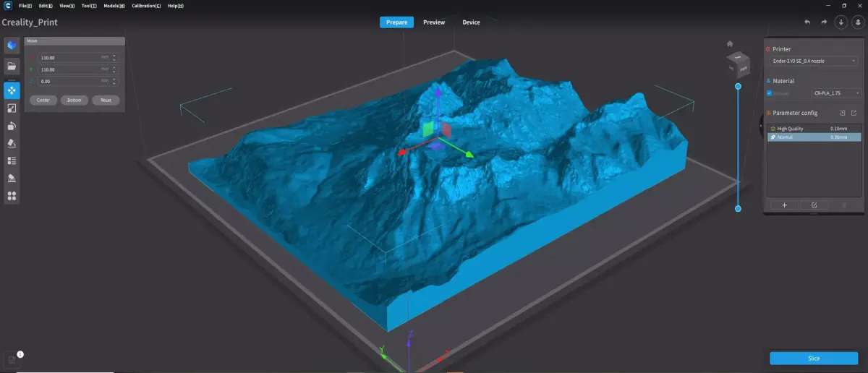Open the user account icon
The image size is (868, 373).
858,22
